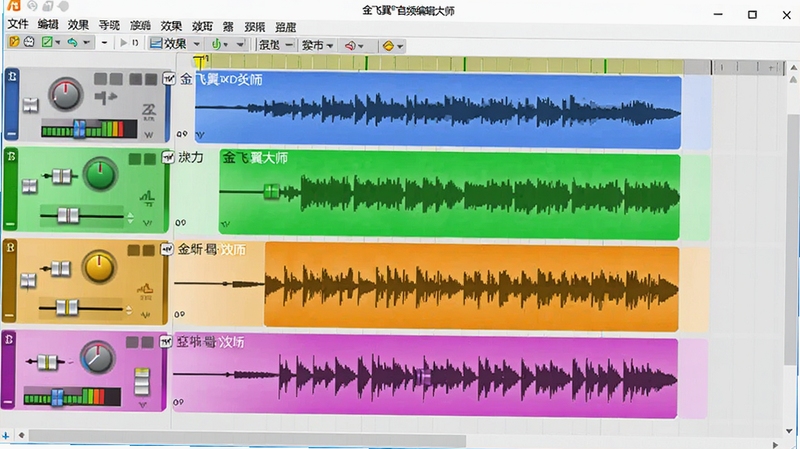Click the orange diamond icon in toolbar
The width and height of the screenshot is (800, 449).
[x=388, y=46]
